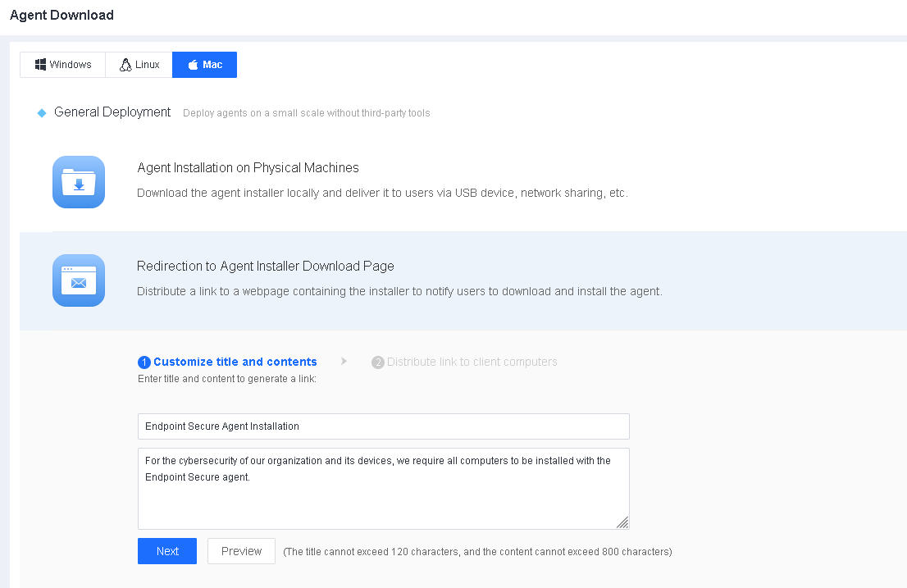Click the Windows logo icon
Image resolution: width=907 pixels, height=588 pixels.
(x=40, y=65)
